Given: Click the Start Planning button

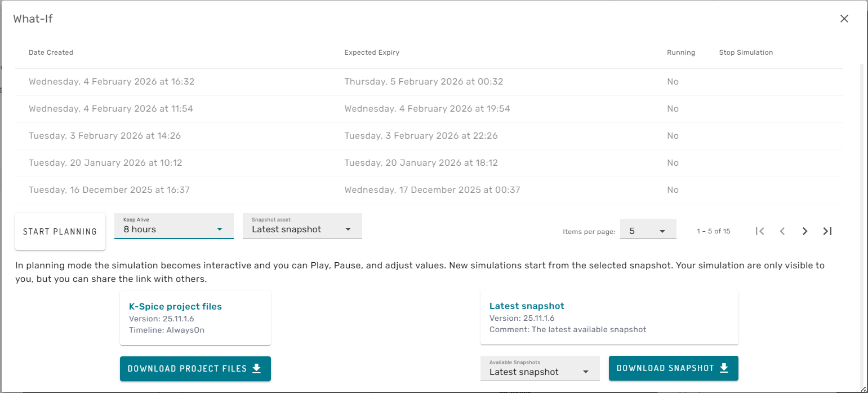Looking at the screenshot, I should coord(60,231).
